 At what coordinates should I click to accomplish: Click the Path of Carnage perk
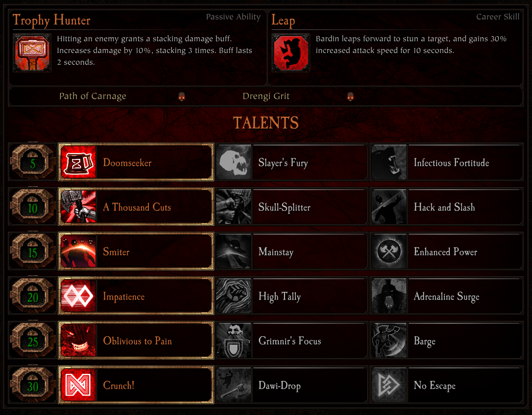point(93,97)
